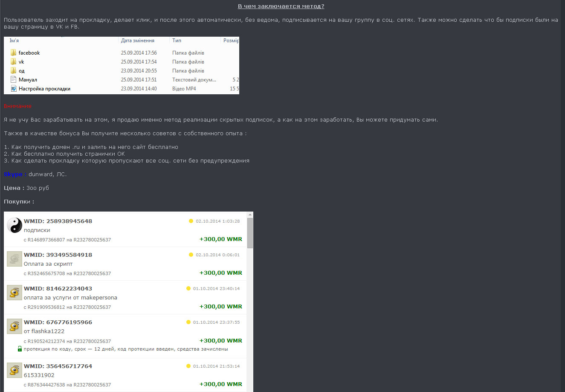Click the +300,00 WMR amount for WMID 814622234043
The image size is (565, 392).
pos(221,307)
